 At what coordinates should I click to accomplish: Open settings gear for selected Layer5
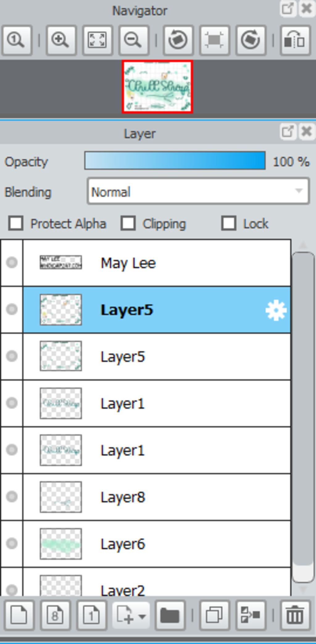pos(276,310)
